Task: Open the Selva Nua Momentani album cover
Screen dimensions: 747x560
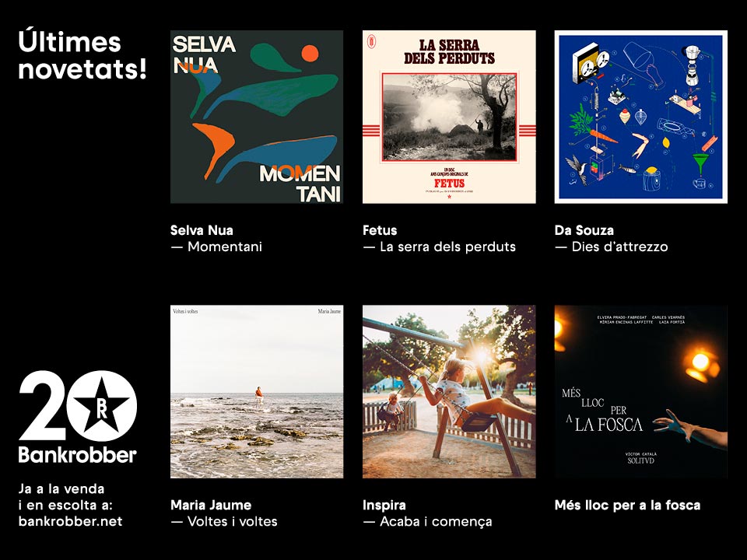Action: coord(257,117)
